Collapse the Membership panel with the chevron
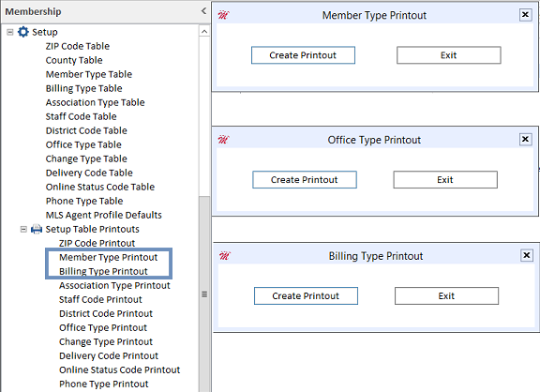Image resolution: width=540 pixels, height=392 pixels. click(x=203, y=11)
